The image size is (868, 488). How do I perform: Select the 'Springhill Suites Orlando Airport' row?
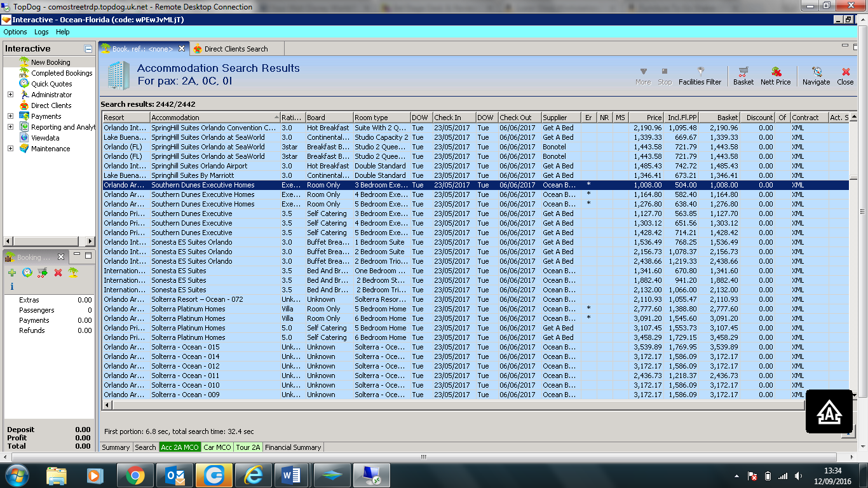pyautogui.click(x=475, y=166)
